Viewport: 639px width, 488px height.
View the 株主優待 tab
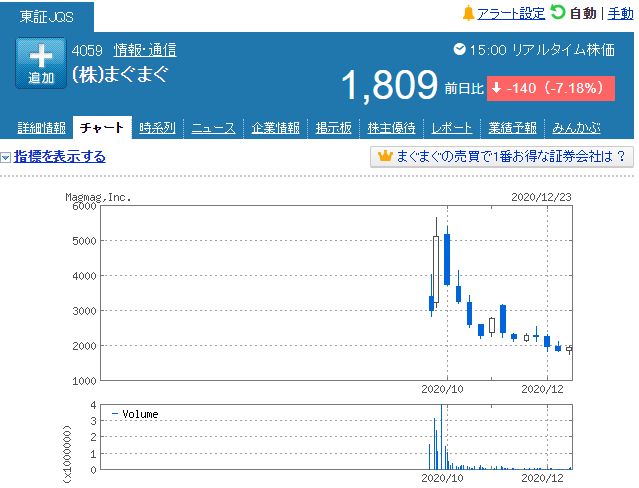pos(391,128)
